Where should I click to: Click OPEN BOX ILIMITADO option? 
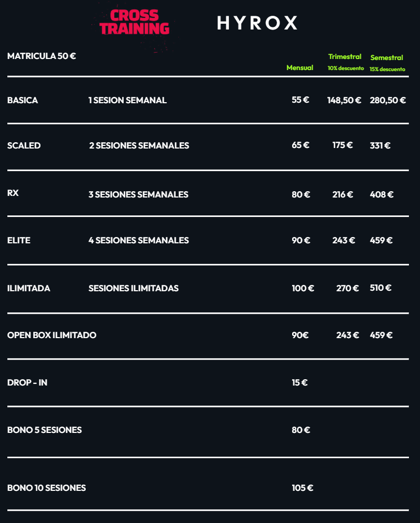pyautogui.click(x=52, y=335)
